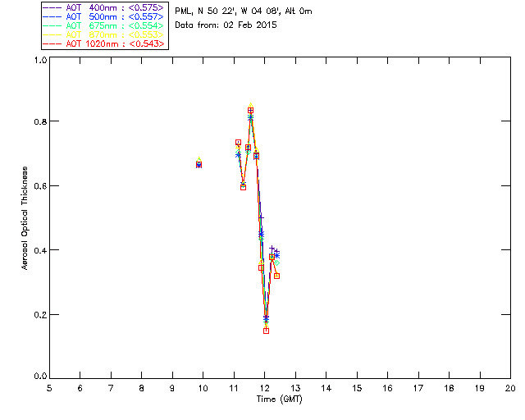Click the lowest red square marker near 0.15

point(266,331)
